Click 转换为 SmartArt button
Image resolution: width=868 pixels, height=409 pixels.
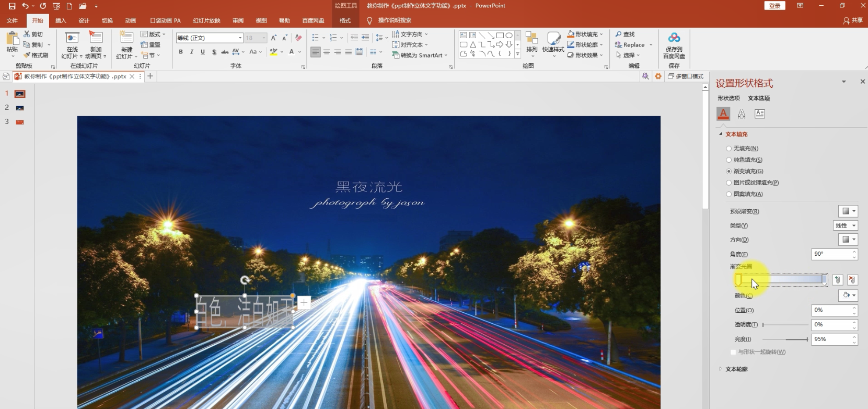point(420,55)
